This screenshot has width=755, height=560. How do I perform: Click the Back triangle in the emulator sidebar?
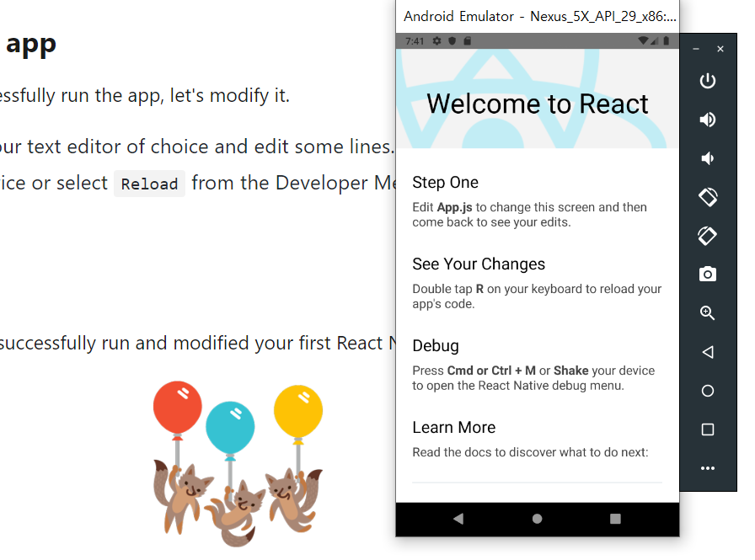707,352
